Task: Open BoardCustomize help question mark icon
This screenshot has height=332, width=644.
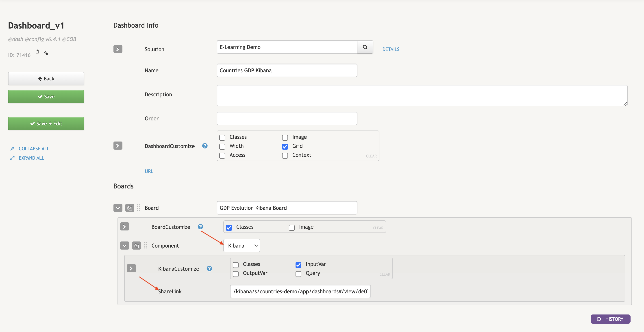Action: click(200, 227)
